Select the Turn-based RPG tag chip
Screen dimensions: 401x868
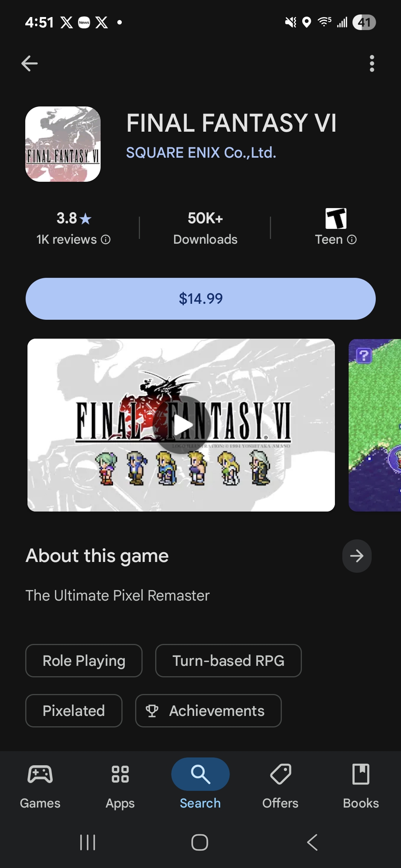(x=228, y=661)
